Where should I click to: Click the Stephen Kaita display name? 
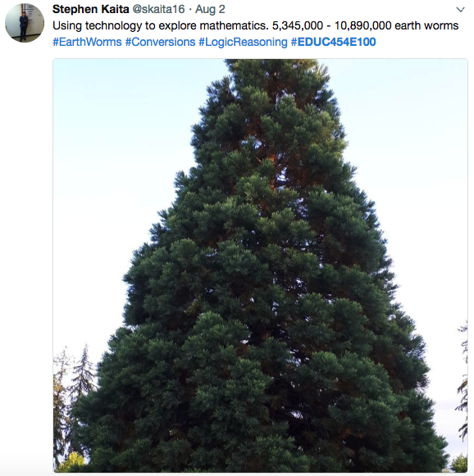tap(91, 9)
